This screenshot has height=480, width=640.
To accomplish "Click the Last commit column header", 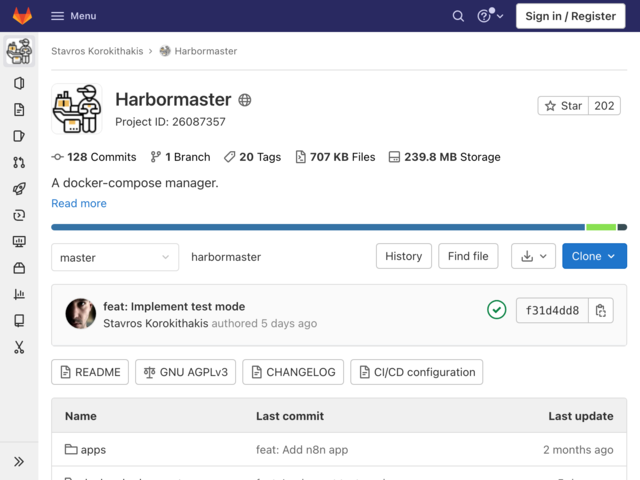I will pyautogui.click(x=290, y=416).
